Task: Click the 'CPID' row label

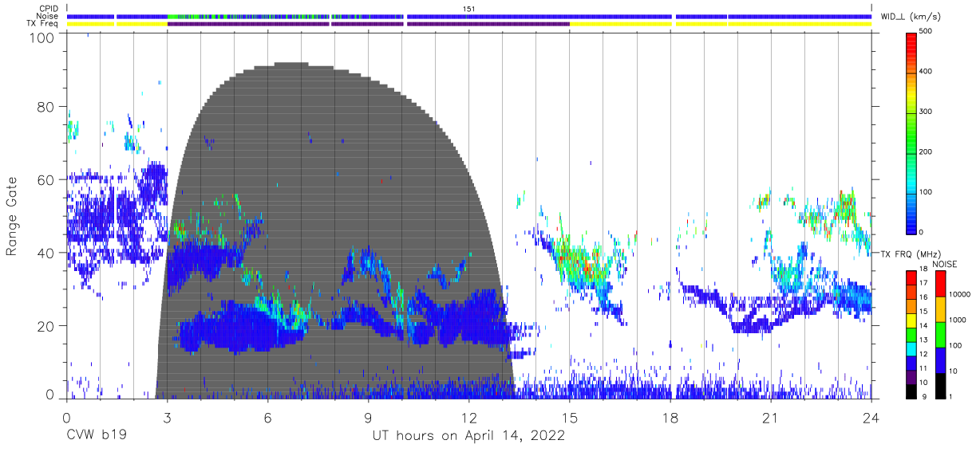Action: pos(48,9)
